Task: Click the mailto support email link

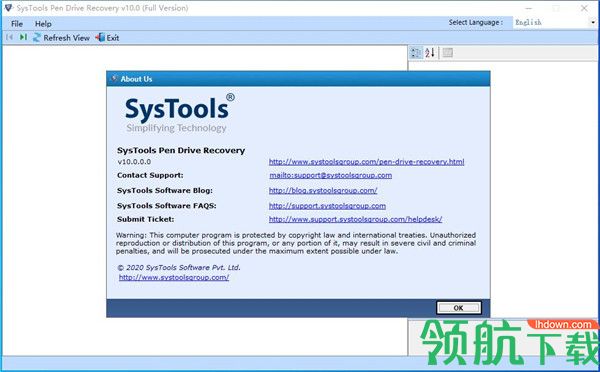Action: click(331, 175)
